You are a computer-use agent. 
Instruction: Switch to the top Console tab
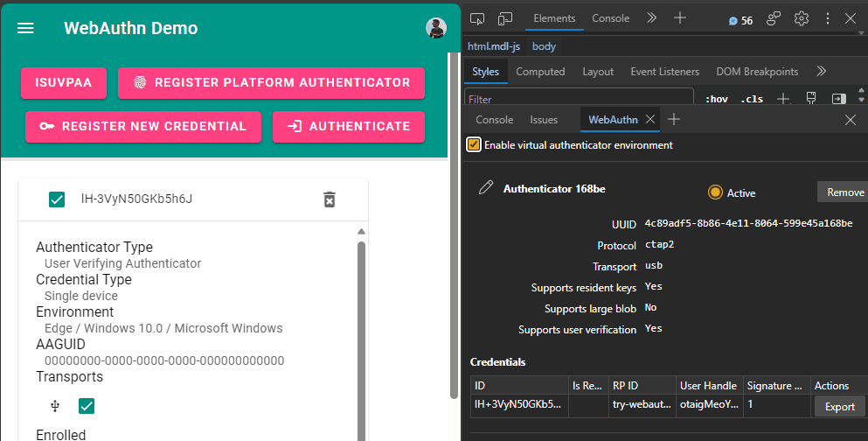pos(611,18)
